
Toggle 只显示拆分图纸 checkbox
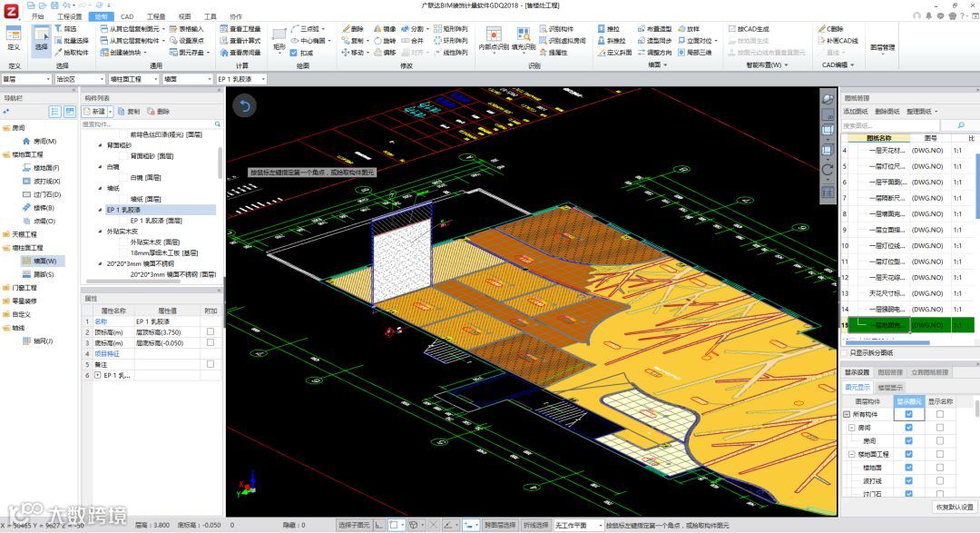[845, 353]
